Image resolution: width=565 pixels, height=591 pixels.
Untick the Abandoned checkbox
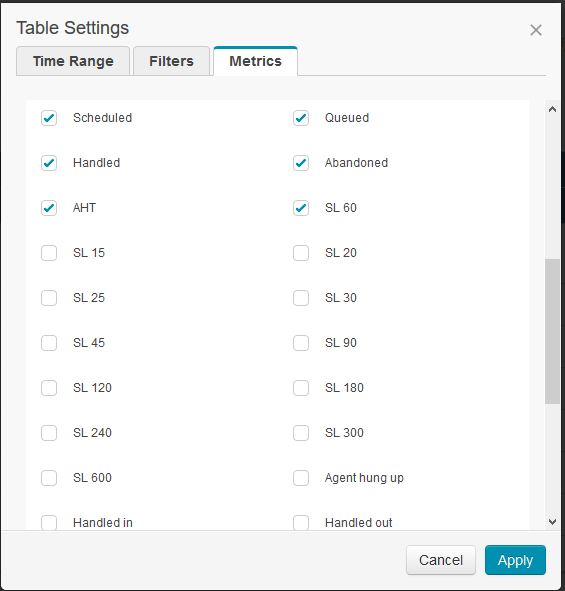(x=301, y=163)
